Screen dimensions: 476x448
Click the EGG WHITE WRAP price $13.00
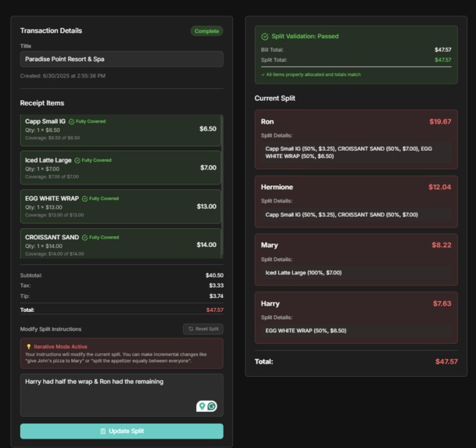206,206
